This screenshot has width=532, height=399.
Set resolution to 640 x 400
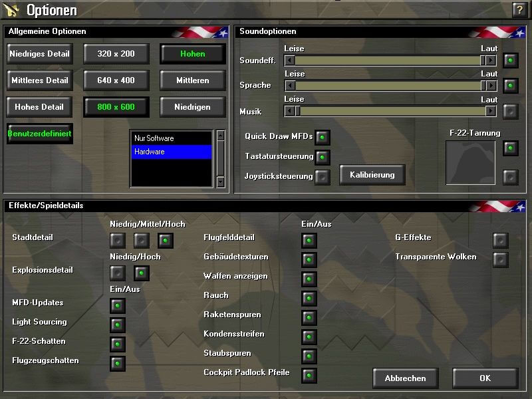tap(116, 80)
